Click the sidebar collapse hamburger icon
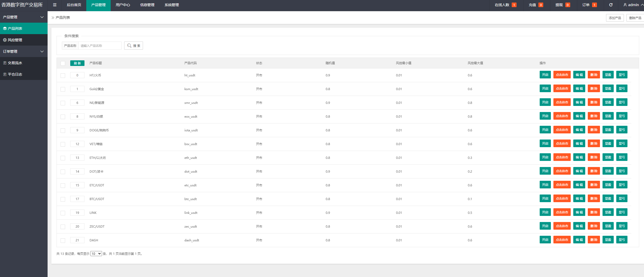The height and width of the screenshot is (277, 644). click(55, 5)
